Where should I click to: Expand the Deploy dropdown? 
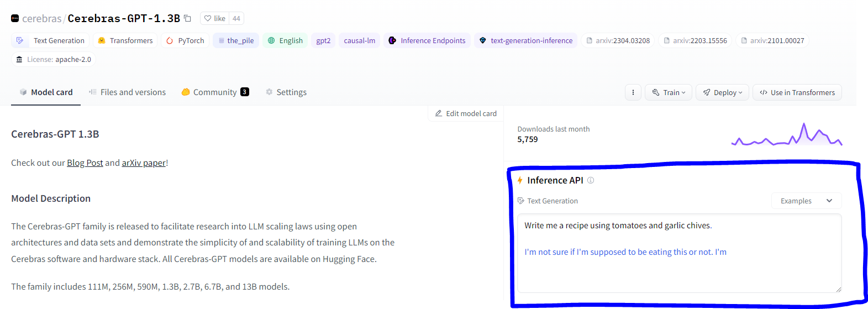(723, 92)
